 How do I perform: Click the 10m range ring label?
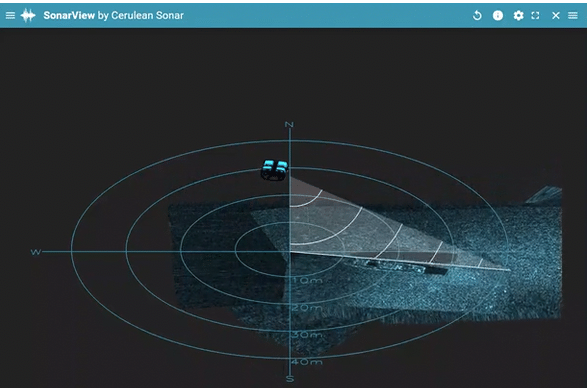point(307,280)
